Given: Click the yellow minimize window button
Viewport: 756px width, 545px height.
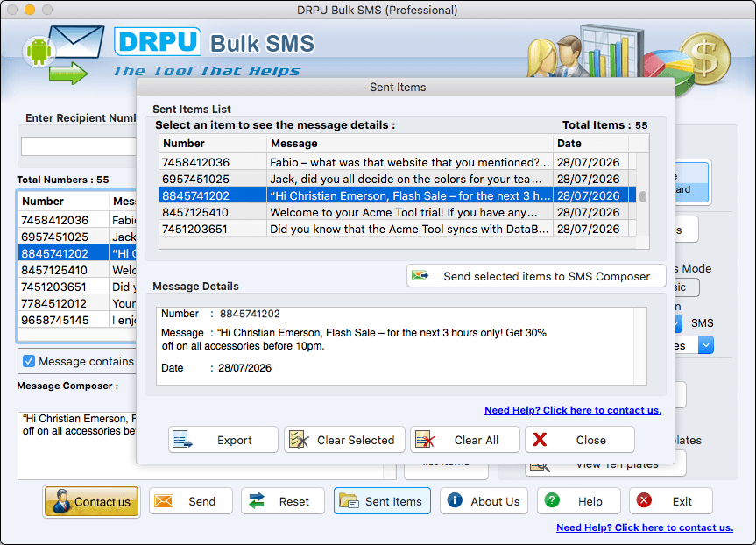Looking at the screenshot, I should [x=30, y=9].
